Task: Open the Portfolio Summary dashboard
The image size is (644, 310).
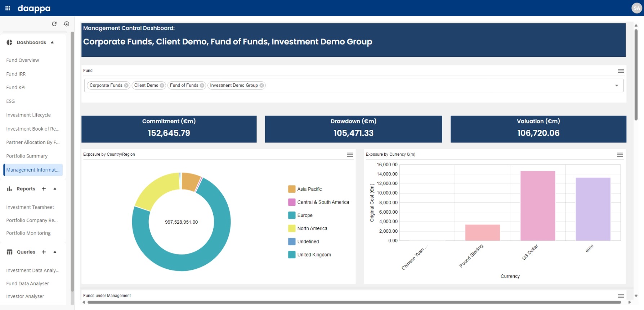Action: (x=27, y=156)
